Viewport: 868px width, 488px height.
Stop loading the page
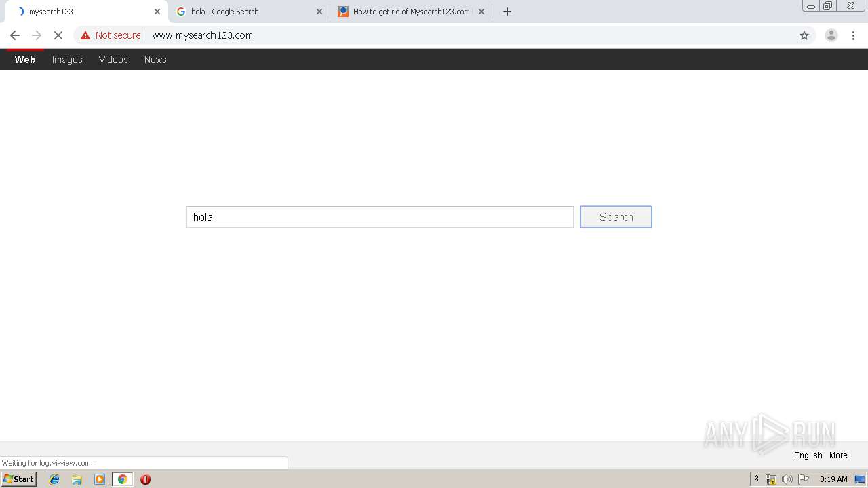[58, 35]
